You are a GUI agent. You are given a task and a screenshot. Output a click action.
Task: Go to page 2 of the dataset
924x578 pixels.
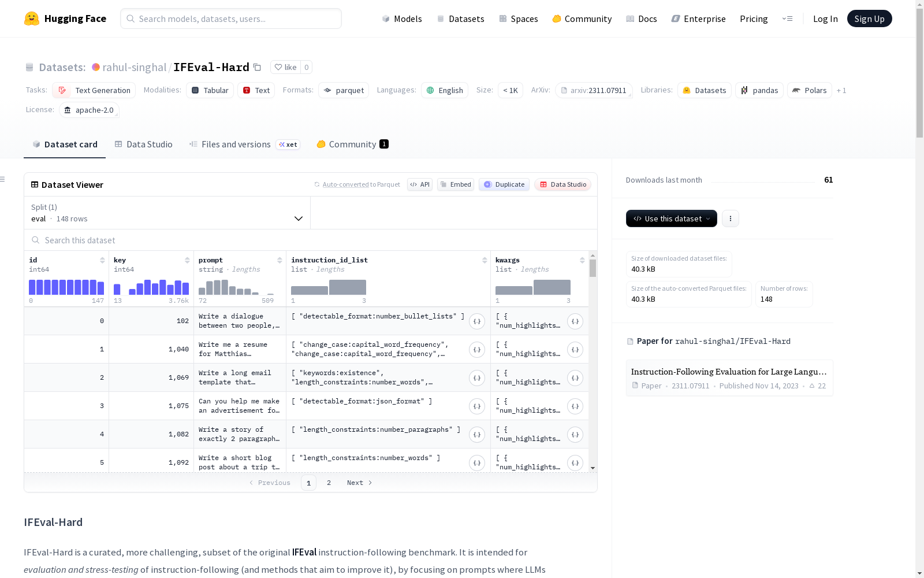click(x=329, y=483)
